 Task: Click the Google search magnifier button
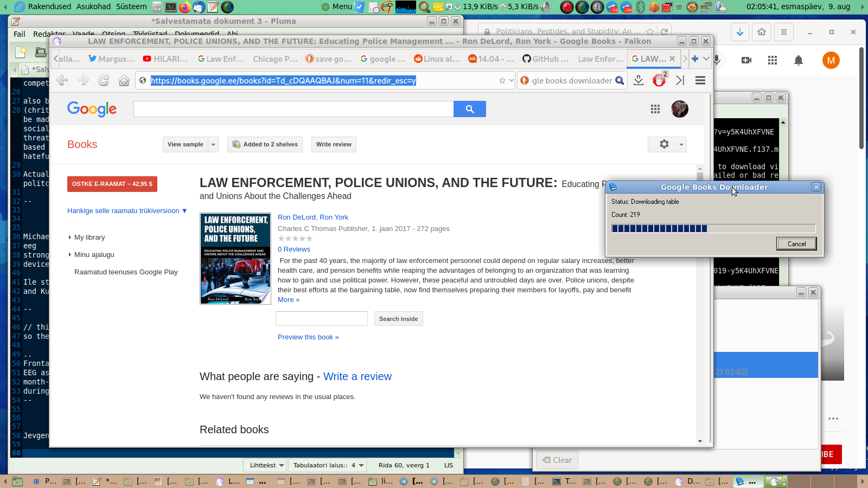470,109
